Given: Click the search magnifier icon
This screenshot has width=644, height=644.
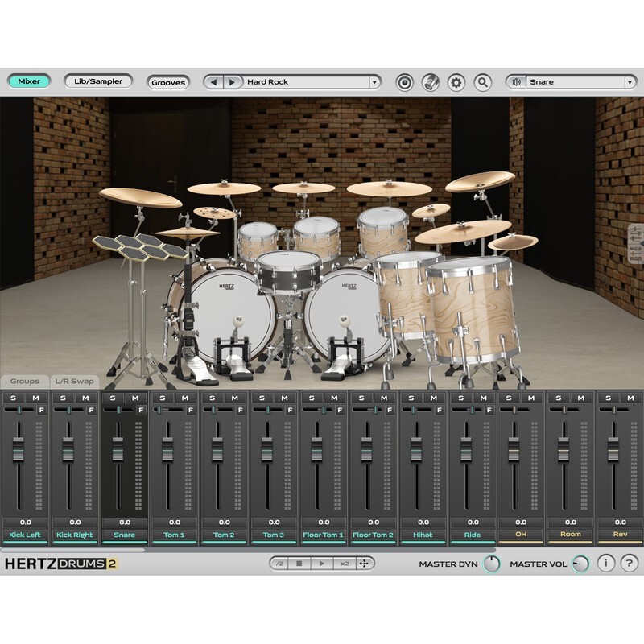Looking at the screenshot, I should tap(481, 80).
